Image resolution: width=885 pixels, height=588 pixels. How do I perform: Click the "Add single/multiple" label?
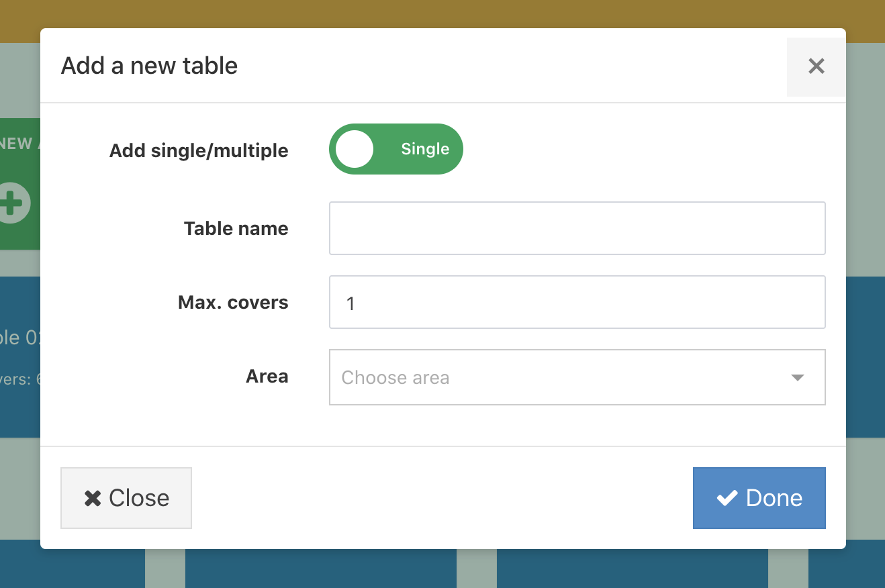pyautogui.click(x=199, y=150)
